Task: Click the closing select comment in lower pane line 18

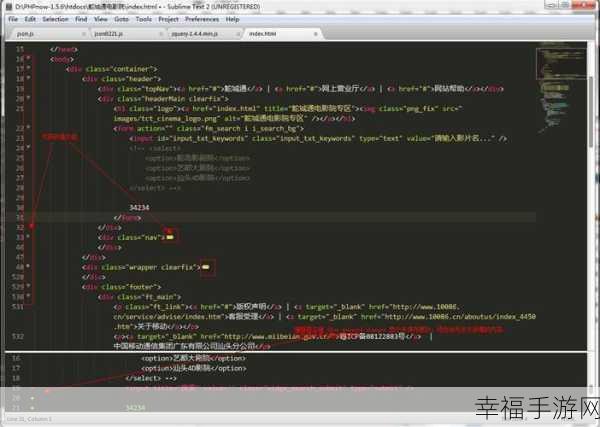Action: pyautogui.click(x=151, y=378)
